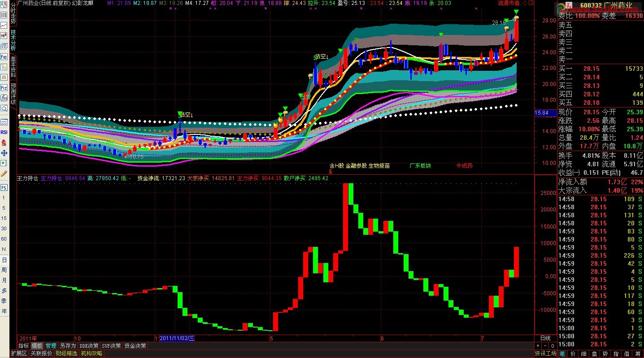The image size is (644, 358).
Task: Switch to yearly 年 period
Action: 4,311
